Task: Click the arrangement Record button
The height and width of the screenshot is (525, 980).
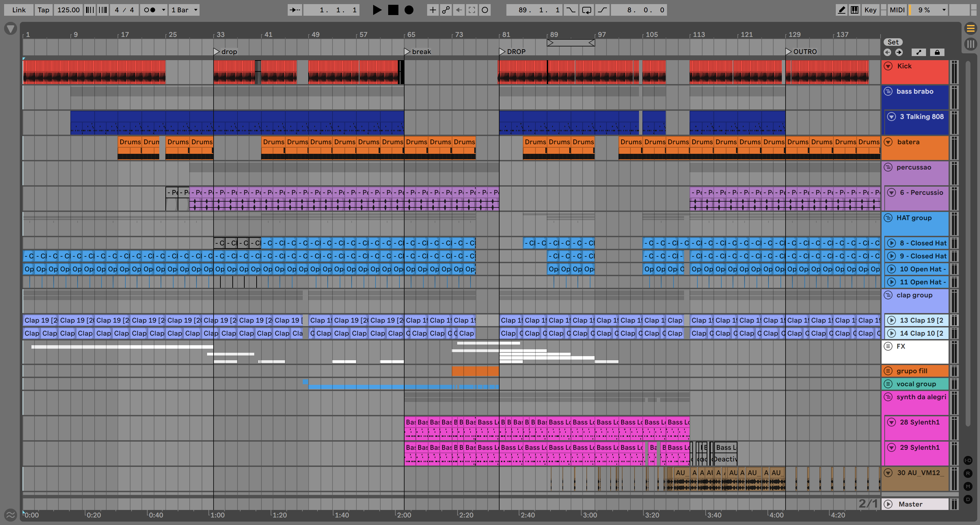Action: [409, 10]
